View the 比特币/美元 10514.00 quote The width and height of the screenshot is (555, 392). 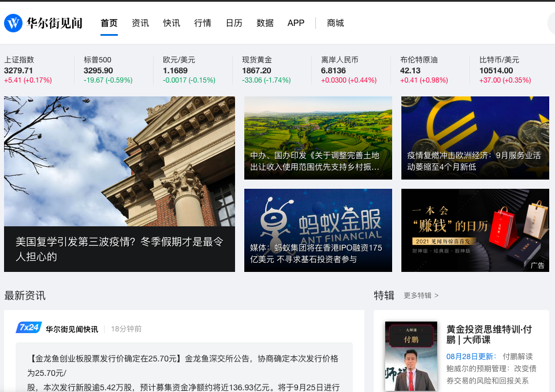pos(505,70)
